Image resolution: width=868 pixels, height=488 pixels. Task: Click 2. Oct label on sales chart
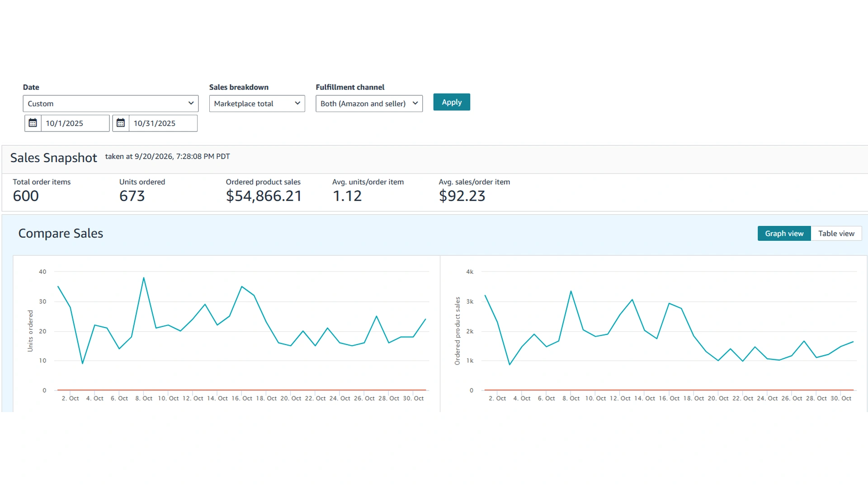497,399
